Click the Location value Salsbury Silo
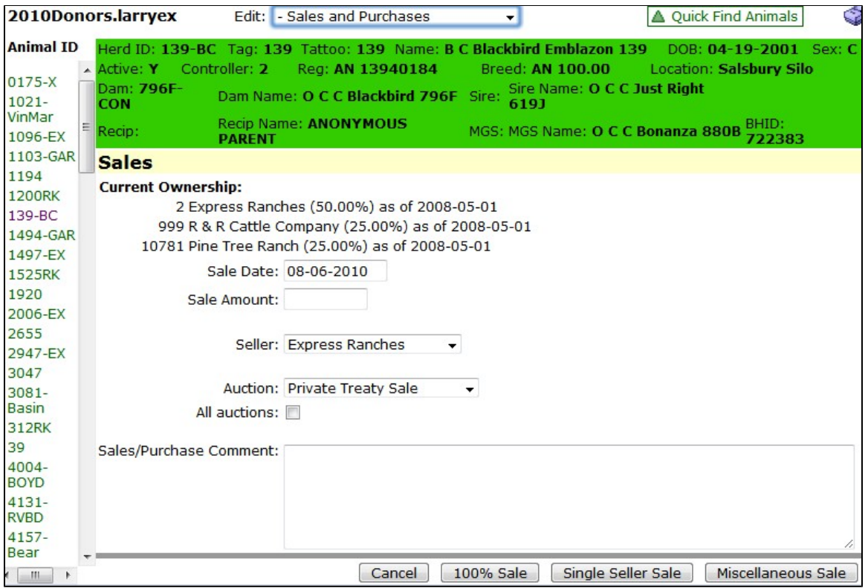The width and height of the screenshot is (868, 588). 765,69
